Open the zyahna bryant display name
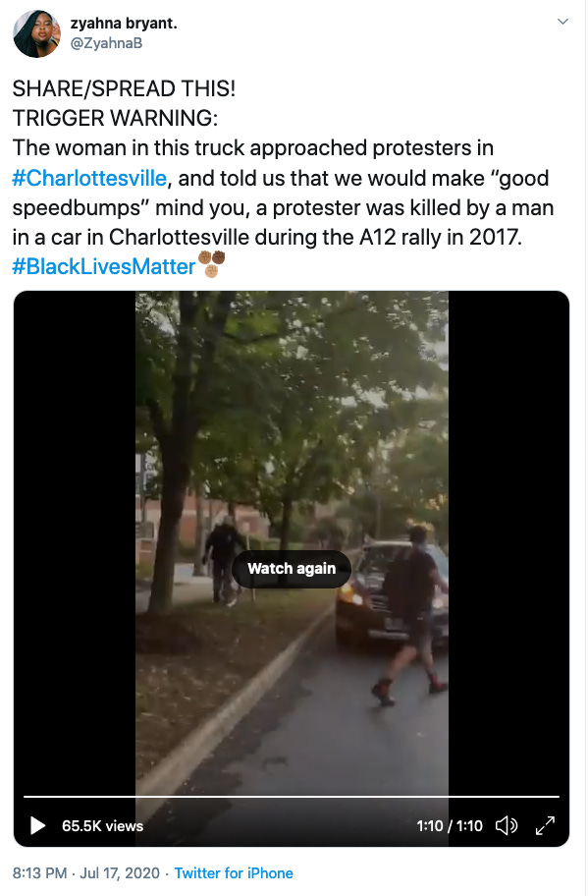588x896 pixels. (124, 23)
